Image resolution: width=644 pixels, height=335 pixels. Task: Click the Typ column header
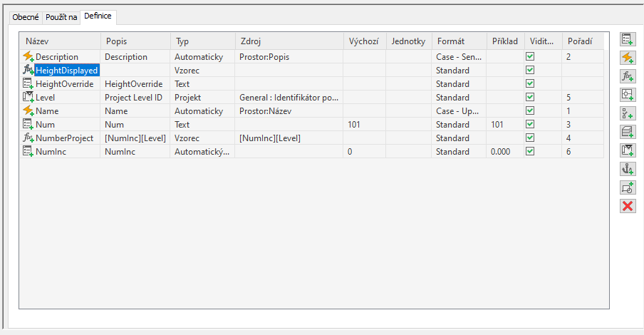(x=202, y=41)
